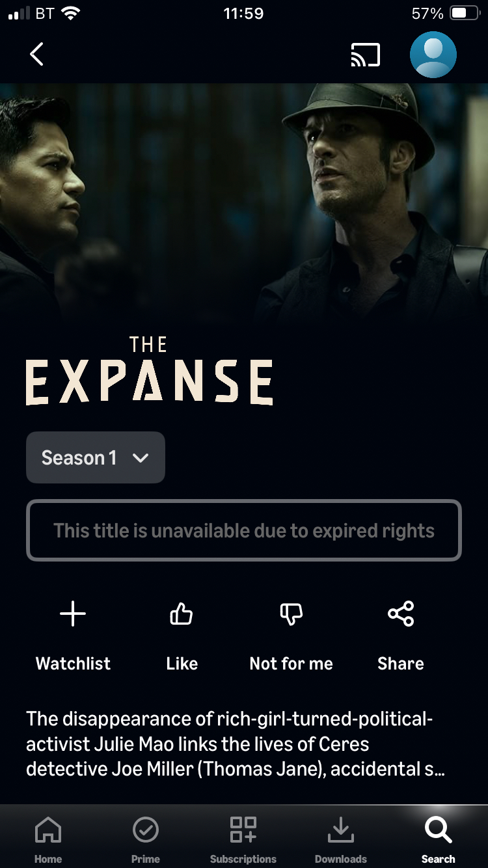Tap the Wi-Fi status icon
Image resolution: width=488 pixels, height=868 pixels.
[70, 14]
